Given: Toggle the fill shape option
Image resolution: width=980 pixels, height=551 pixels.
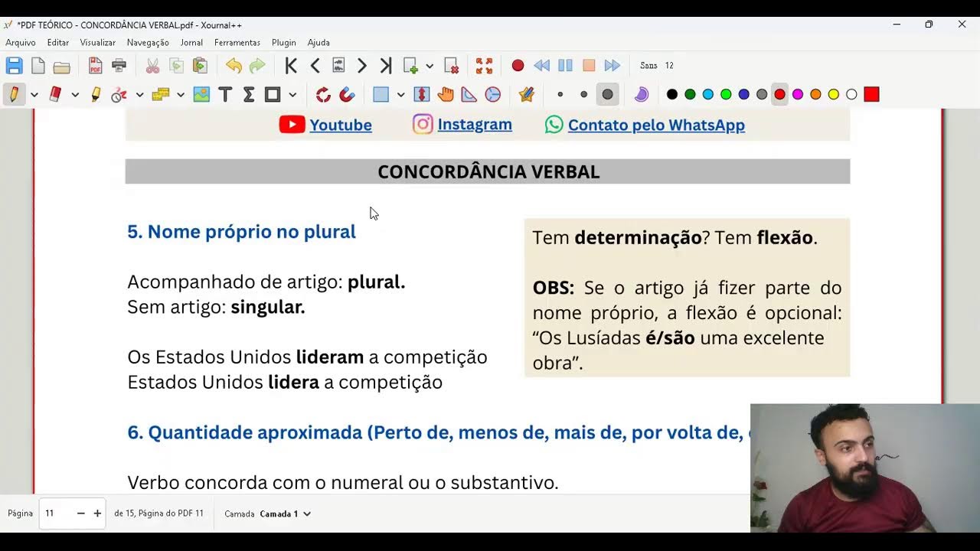Looking at the screenshot, I should (x=642, y=95).
